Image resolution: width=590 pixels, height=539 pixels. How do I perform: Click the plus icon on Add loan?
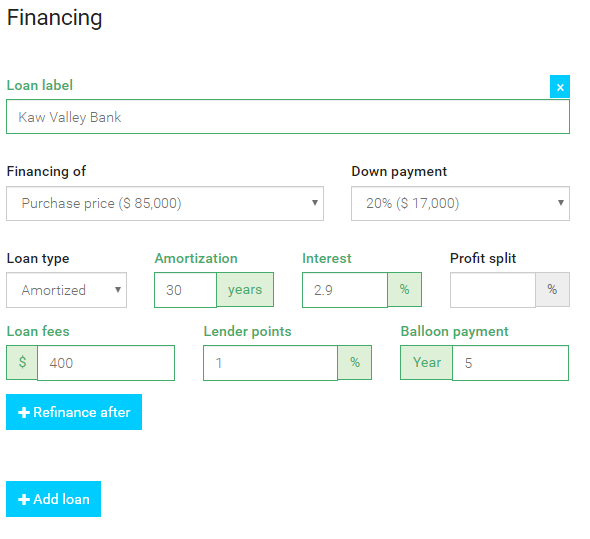[x=24, y=499]
